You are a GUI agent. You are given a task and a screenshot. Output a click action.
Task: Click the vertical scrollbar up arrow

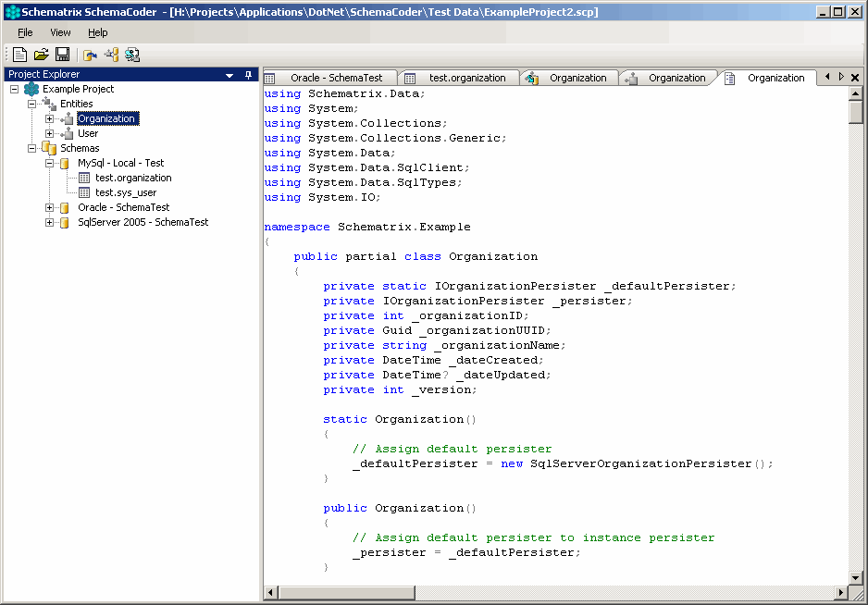tap(855, 93)
